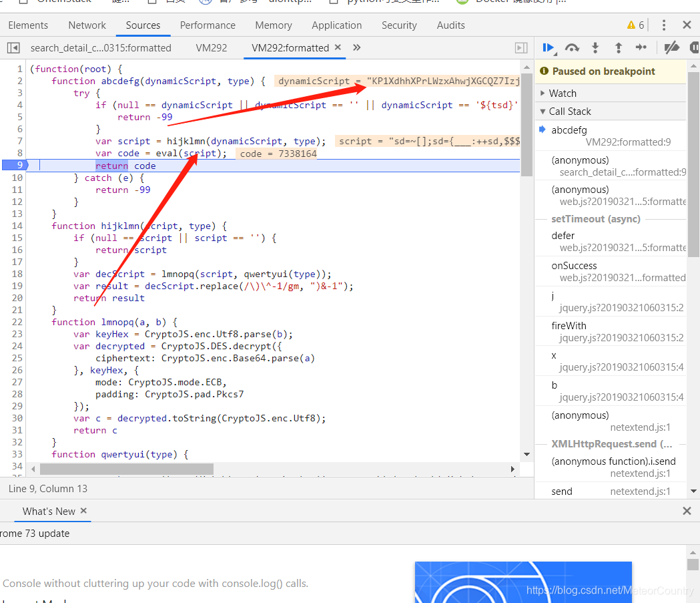
Task: Click the horizontal code scrollbar thumb
Action: pyautogui.click(x=127, y=469)
